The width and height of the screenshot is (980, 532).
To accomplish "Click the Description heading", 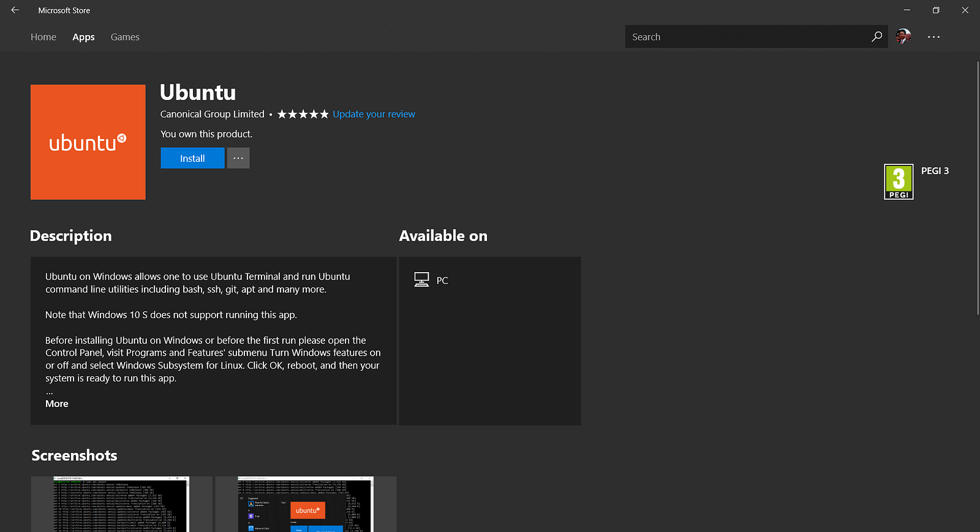I will click(x=71, y=236).
